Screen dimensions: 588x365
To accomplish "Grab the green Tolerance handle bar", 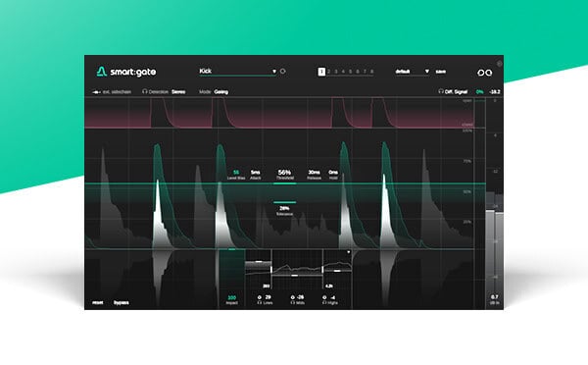I will click(x=284, y=202).
